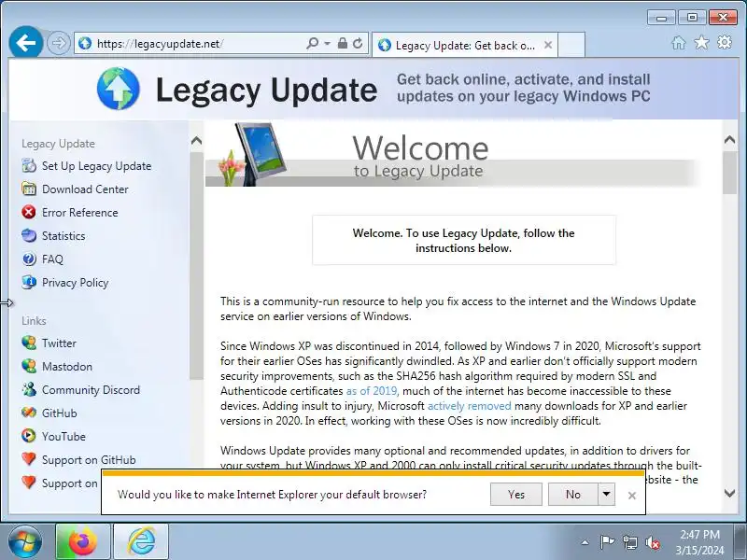Open the Windows Start menu
Screen dimensions: 747x560
24,542
